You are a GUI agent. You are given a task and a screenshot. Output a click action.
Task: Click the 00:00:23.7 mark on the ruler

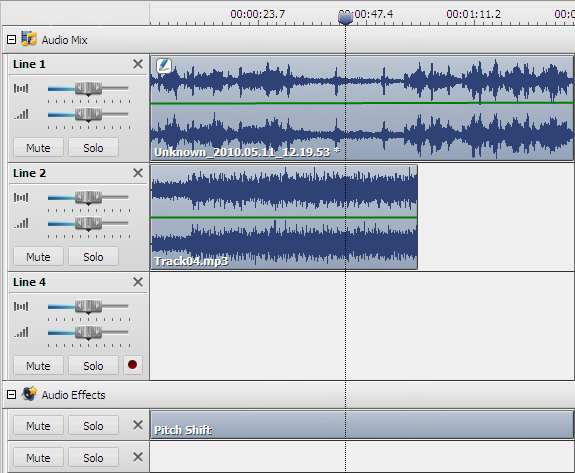[257, 14]
